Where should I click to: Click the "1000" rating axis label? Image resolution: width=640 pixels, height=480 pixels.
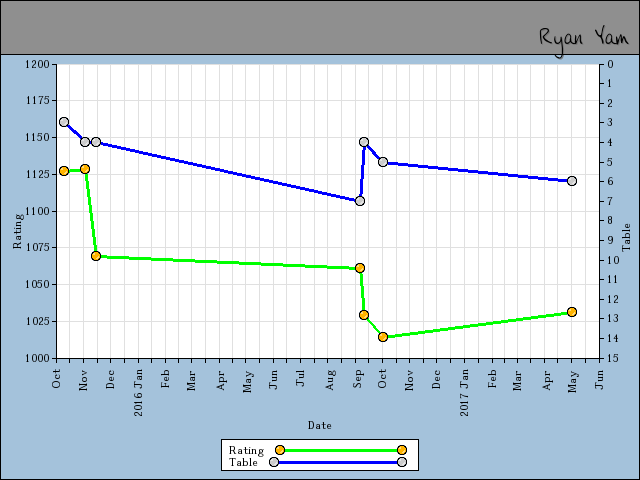tap(38, 358)
